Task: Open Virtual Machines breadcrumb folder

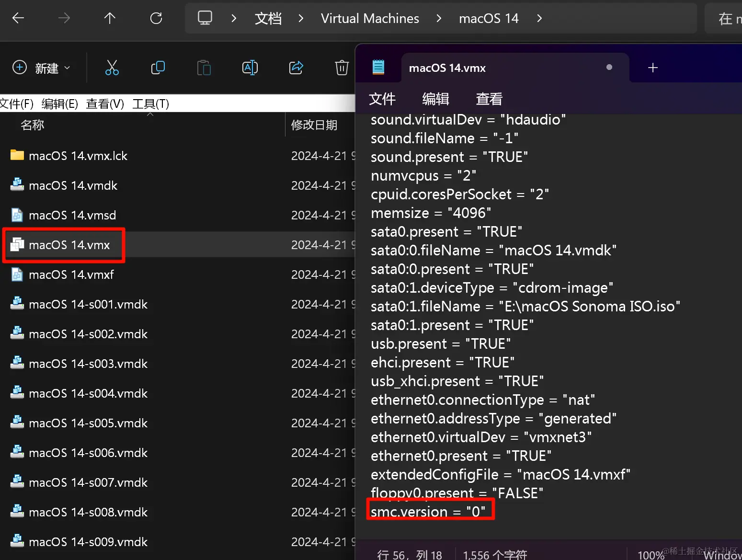Action: point(370,18)
